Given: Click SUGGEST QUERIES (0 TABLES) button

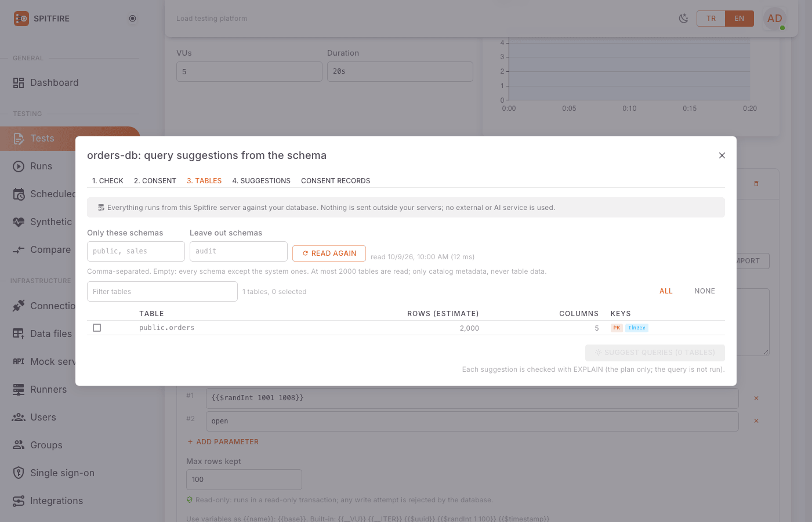Looking at the screenshot, I should (655, 353).
